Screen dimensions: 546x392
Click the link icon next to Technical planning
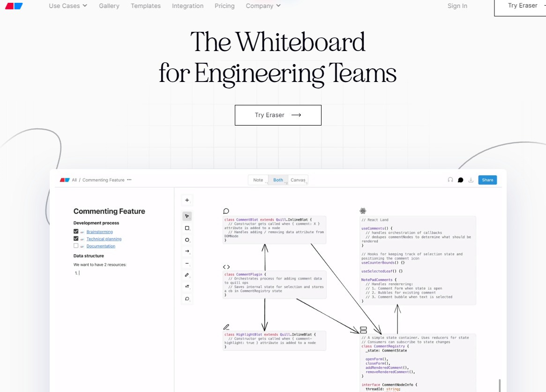coord(82,239)
